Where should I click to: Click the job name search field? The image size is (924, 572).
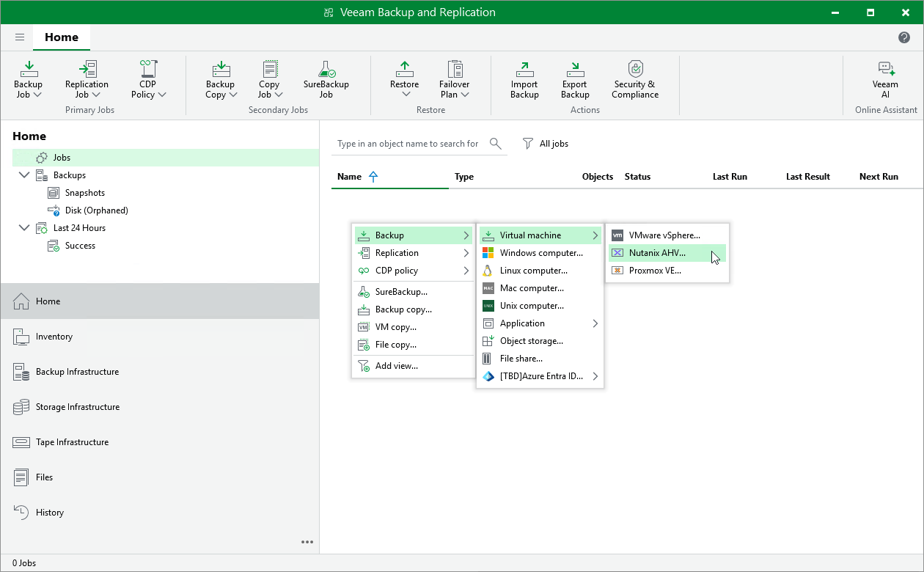coord(408,144)
